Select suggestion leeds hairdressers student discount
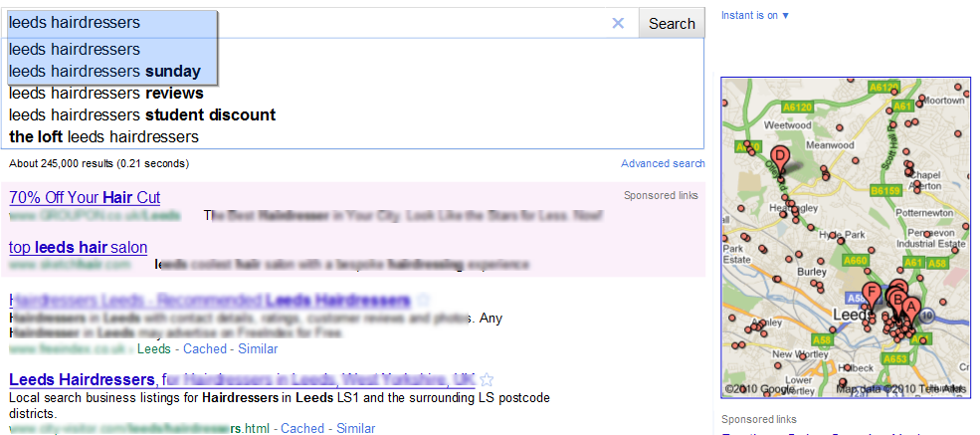This screenshot has width=980, height=435. click(142, 115)
